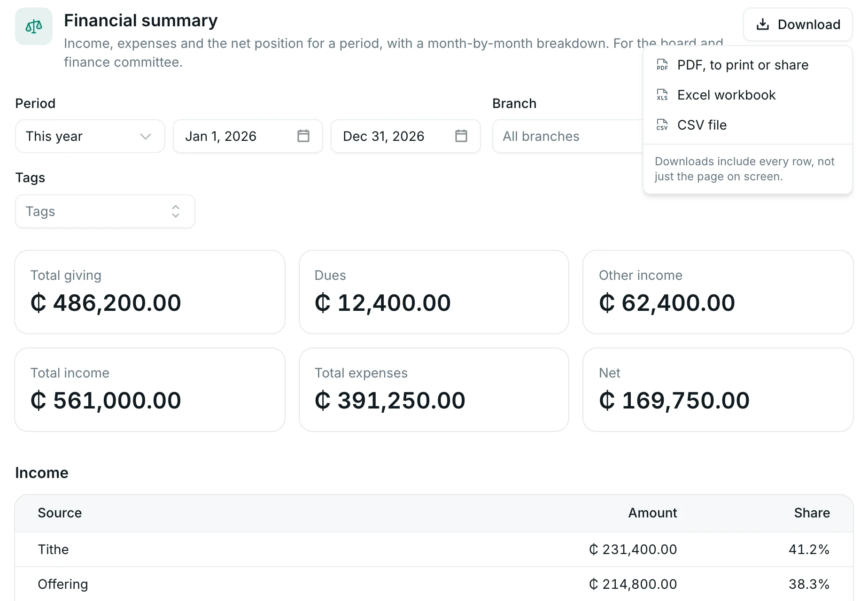Open calendar icon for Jan 1, 2026

pos(303,136)
